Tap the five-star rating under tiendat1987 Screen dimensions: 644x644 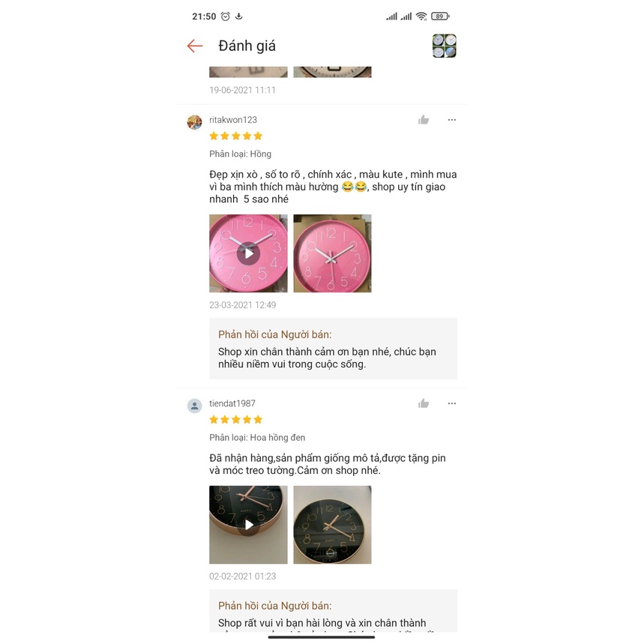click(x=235, y=420)
